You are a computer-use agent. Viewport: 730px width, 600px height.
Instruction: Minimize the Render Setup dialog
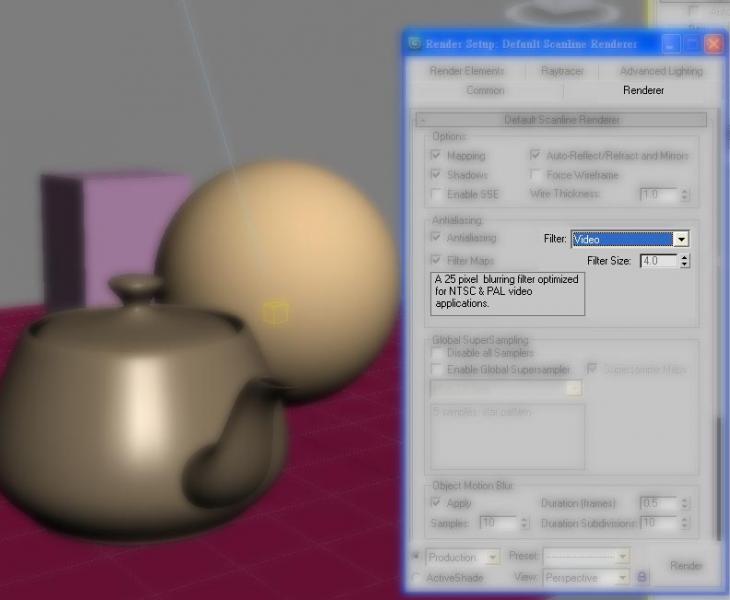(669, 44)
